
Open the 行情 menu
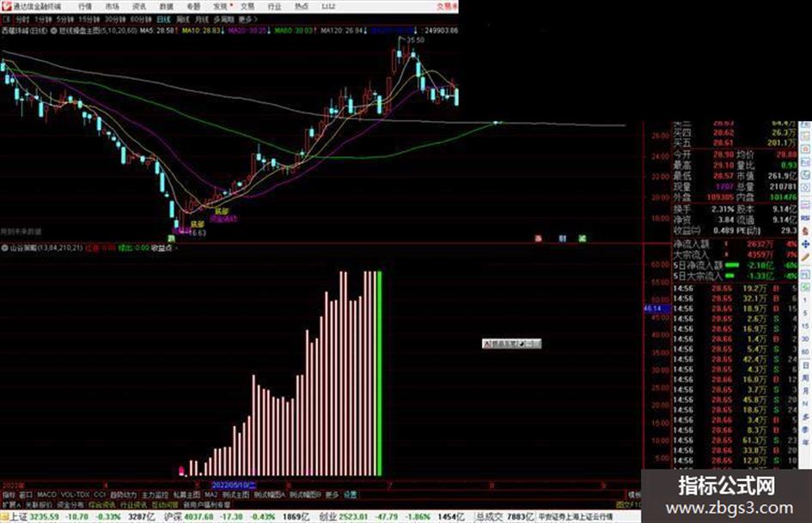click(x=85, y=6)
